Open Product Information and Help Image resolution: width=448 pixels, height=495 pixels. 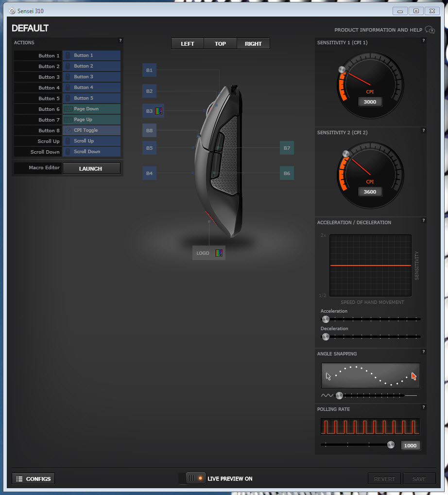click(x=379, y=30)
